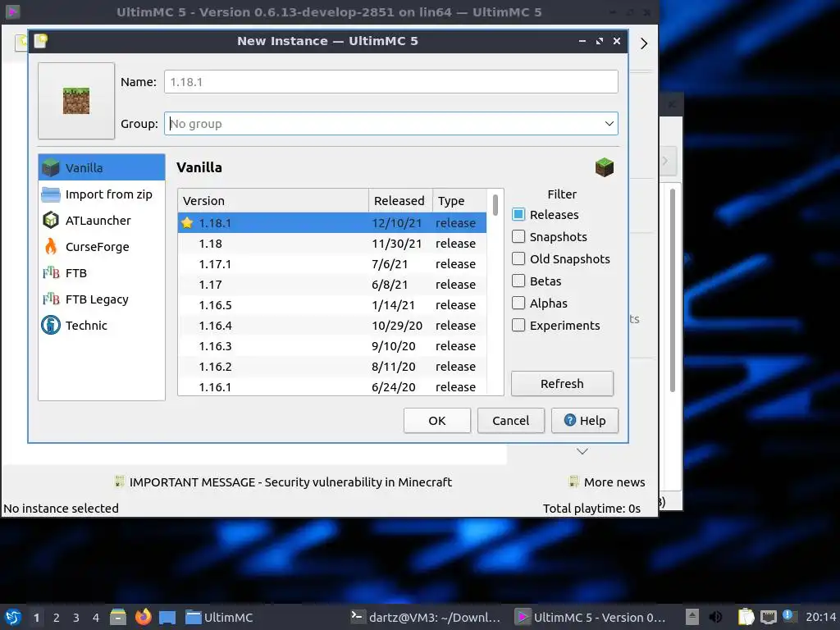Open the start menu icon in taskbar
Screen dimensions: 840x630
(13, 617)
